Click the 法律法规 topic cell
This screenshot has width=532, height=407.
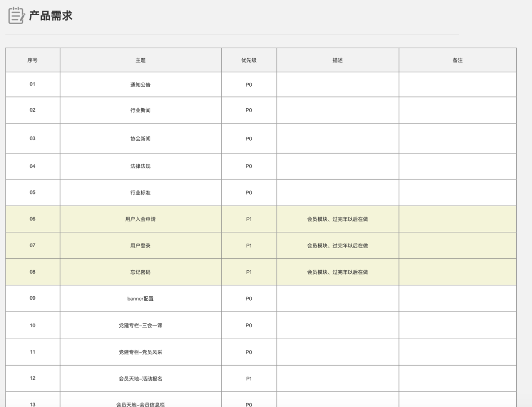pyautogui.click(x=140, y=166)
